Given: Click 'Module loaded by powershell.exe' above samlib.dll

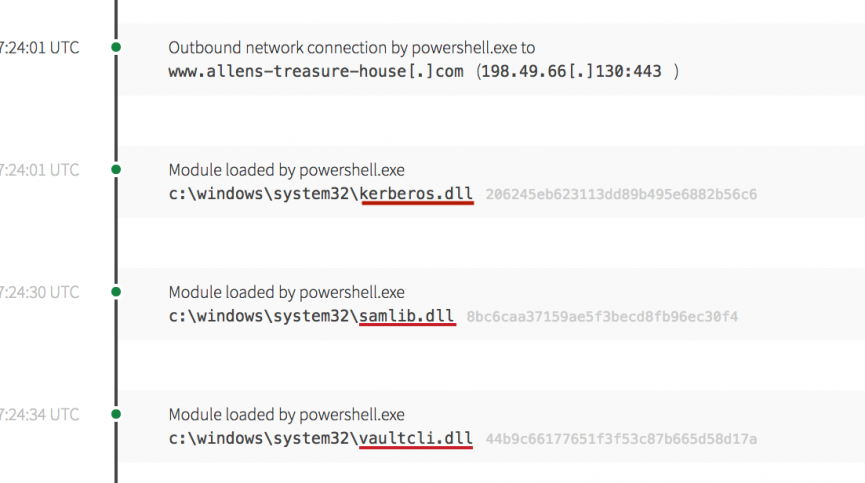Looking at the screenshot, I should 286,293.
